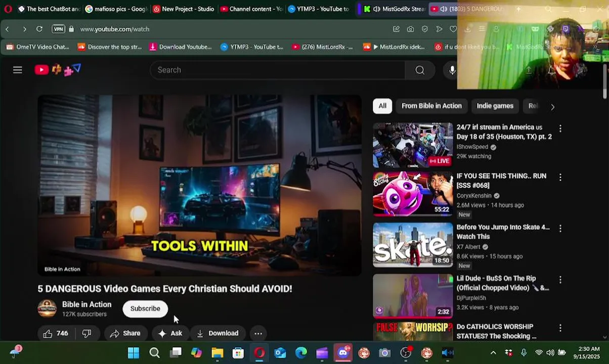Open the Opera menu logo
The height and width of the screenshot is (364, 609).
click(x=8, y=9)
